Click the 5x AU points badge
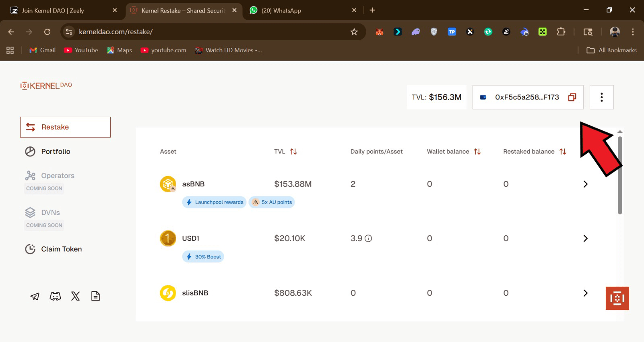This screenshot has height=342, width=644. [x=272, y=202]
